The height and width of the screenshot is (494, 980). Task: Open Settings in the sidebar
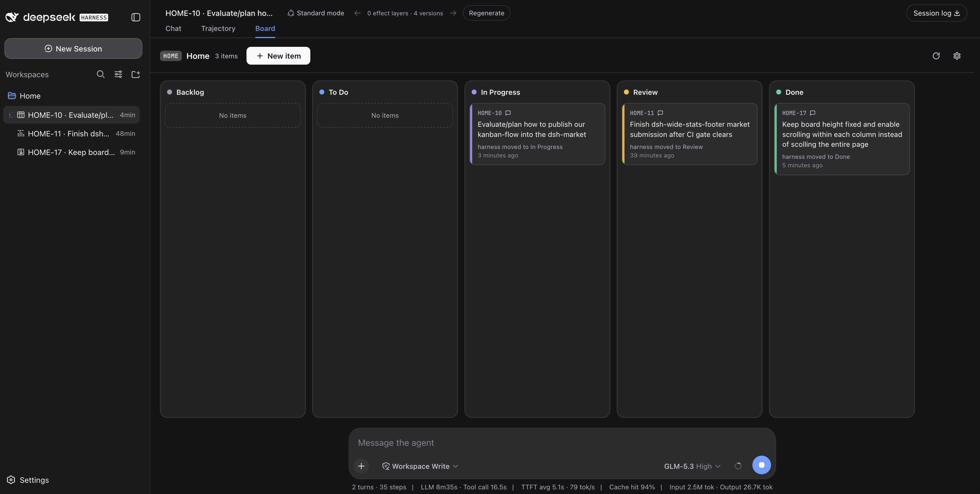pyautogui.click(x=28, y=480)
